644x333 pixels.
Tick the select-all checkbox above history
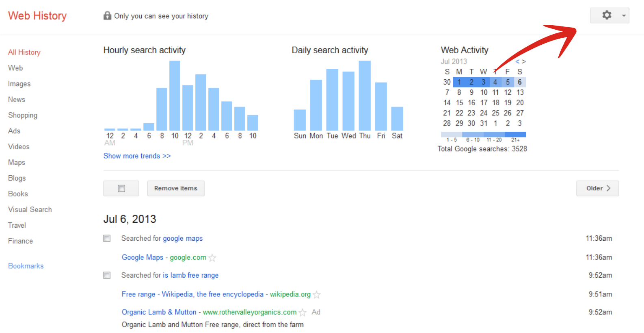(x=121, y=189)
